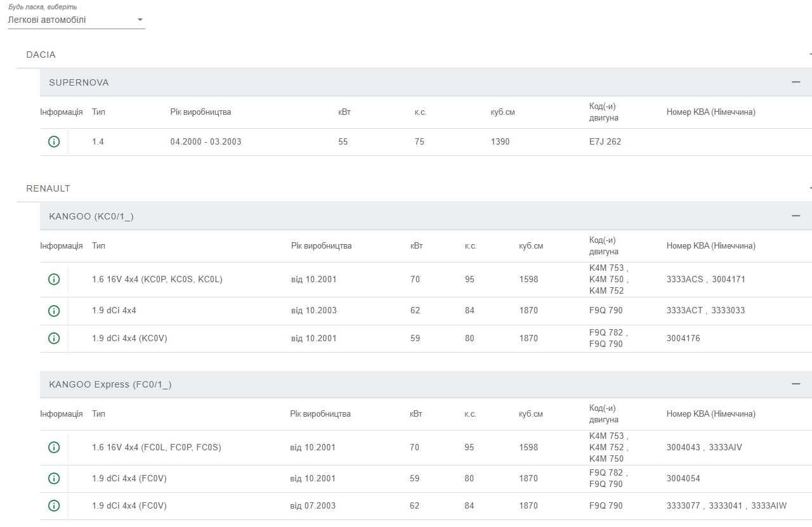Collapse the SUPERNOVA section with minus icon
The width and height of the screenshot is (812, 527).
[x=796, y=82]
